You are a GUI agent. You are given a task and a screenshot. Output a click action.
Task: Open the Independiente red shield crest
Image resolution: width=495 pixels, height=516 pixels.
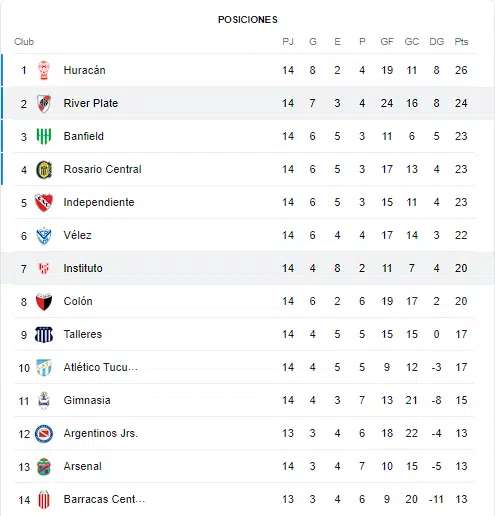point(44,202)
